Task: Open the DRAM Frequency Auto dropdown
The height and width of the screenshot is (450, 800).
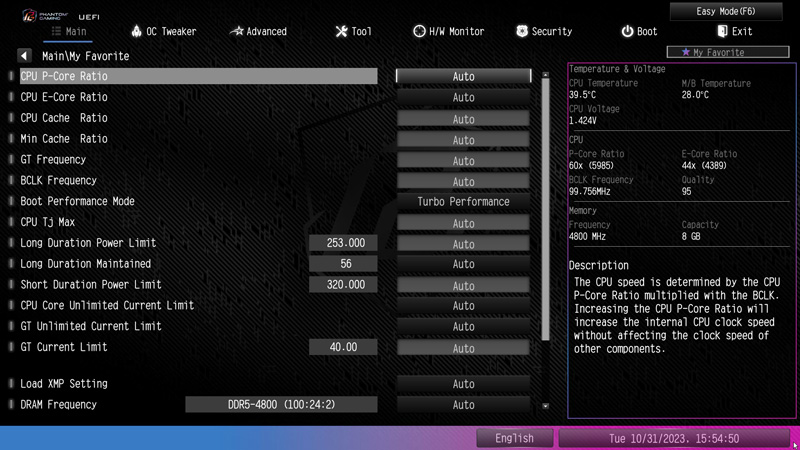Action: (463, 405)
